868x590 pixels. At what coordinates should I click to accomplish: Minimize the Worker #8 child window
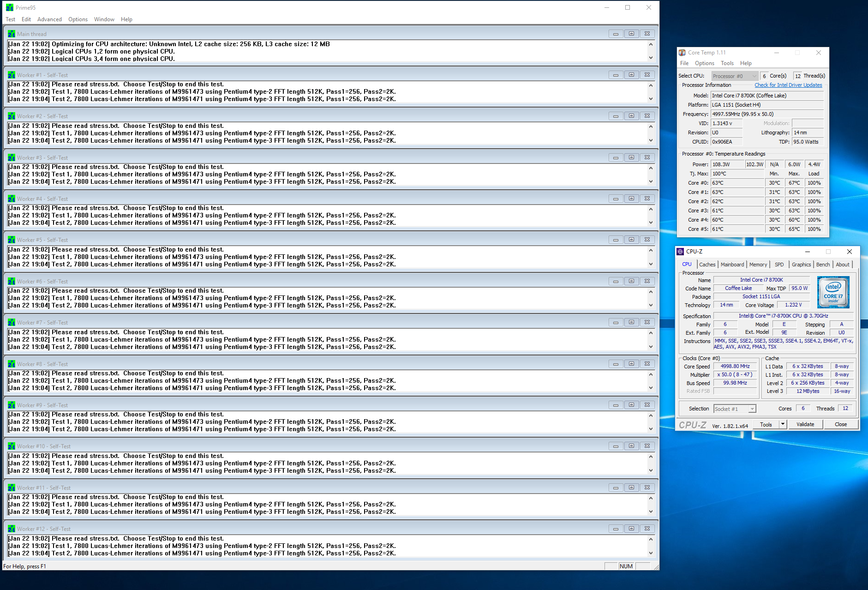616,364
